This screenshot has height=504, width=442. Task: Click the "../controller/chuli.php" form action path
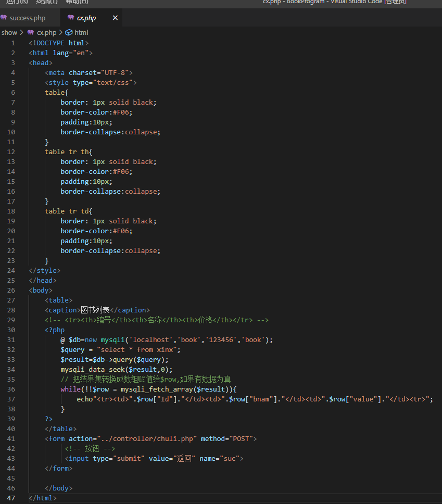tap(147, 439)
